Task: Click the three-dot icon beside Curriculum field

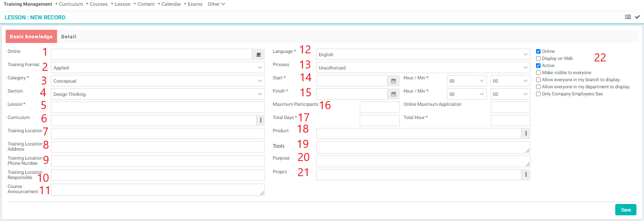Action: click(x=261, y=120)
